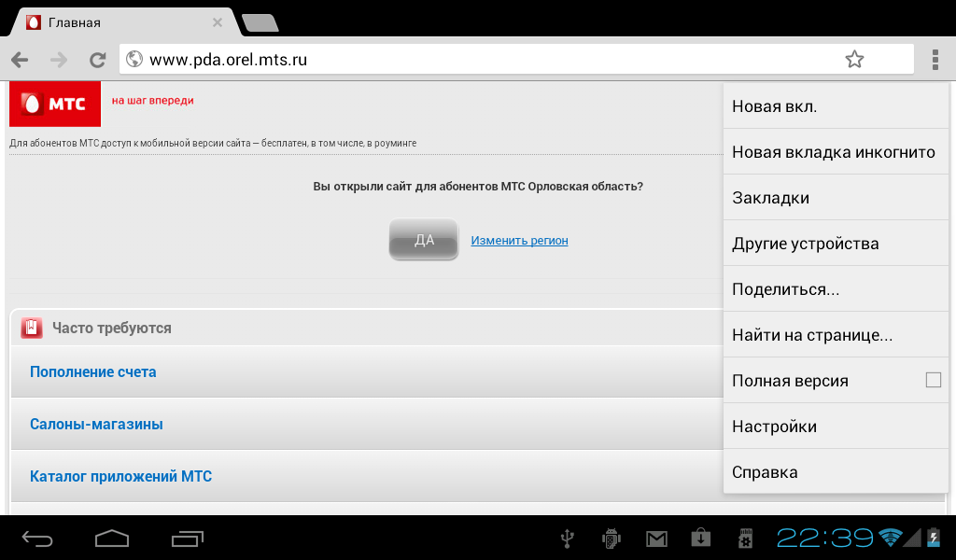Screen dimensions: 956x560
Task: Click the MTS red logo
Action: coord(55,105)
